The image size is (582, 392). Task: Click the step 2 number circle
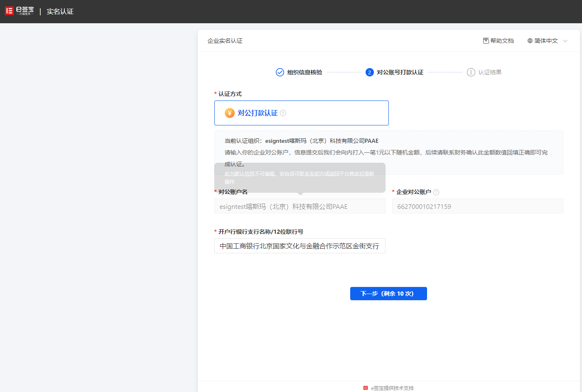point(369,72)
